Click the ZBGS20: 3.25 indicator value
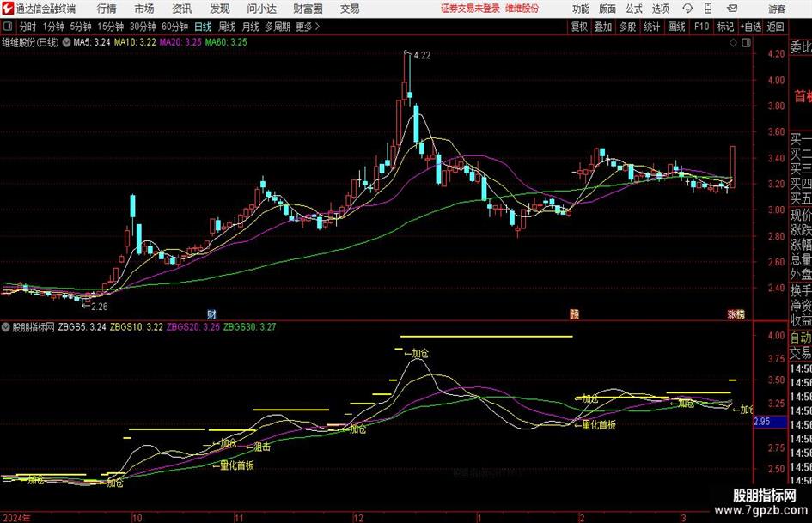The image size is (812, 523). (193, 327)
